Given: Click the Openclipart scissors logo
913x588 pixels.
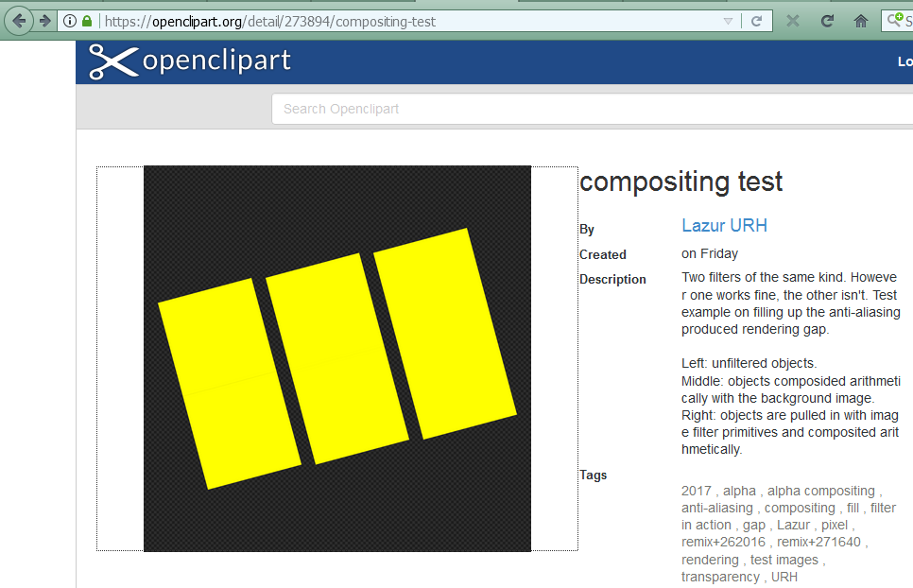Looking at the screenshot, I should 112,61.
